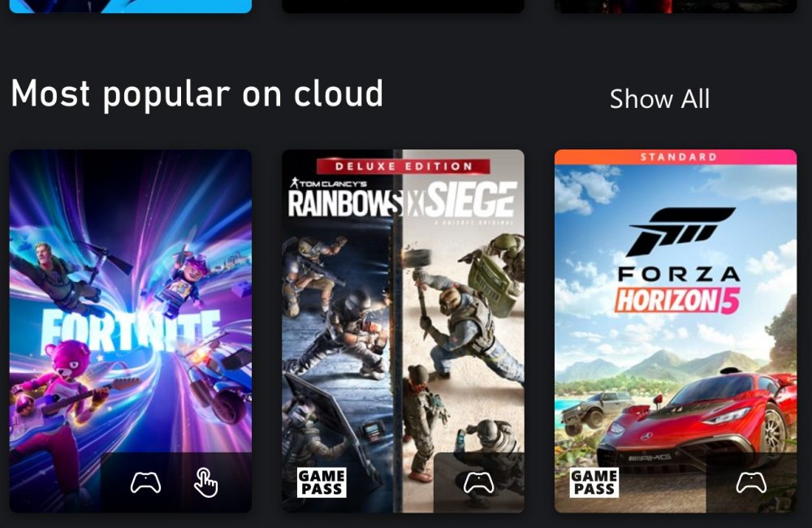Image resolution: width=812 pixels, height=528 pixels.
Task: Tap controller icon on Forza Horizon 5 card
Action: [751, 483]
